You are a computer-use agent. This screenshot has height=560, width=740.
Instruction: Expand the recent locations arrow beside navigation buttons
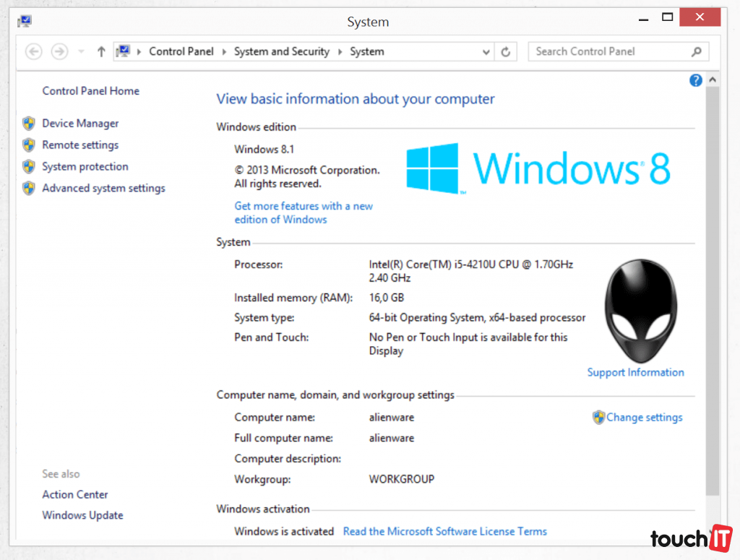coord(81,52)
